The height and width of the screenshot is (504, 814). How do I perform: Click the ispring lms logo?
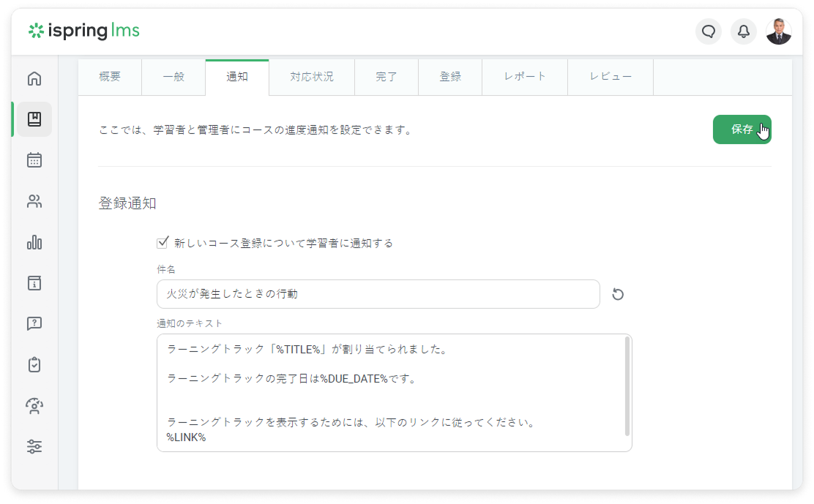click(83, 31)
